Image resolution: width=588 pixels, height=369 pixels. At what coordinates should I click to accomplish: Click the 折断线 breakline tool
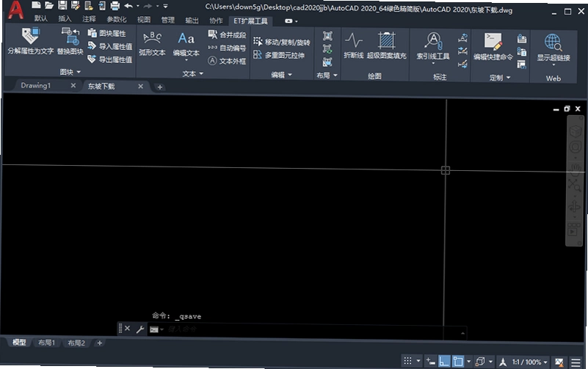coord(354,45)
